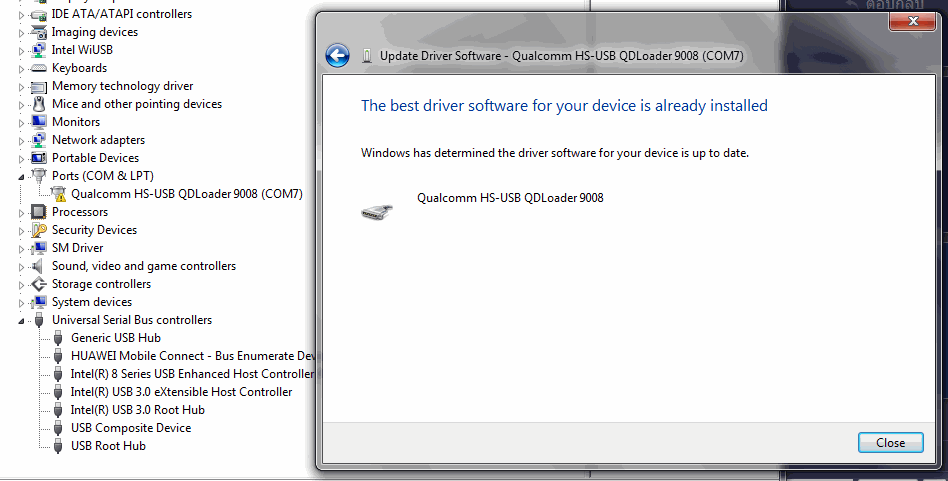
Task: Click the IDE ATA/ATAPI controllers icon
Action: click(x=39, y=14)
